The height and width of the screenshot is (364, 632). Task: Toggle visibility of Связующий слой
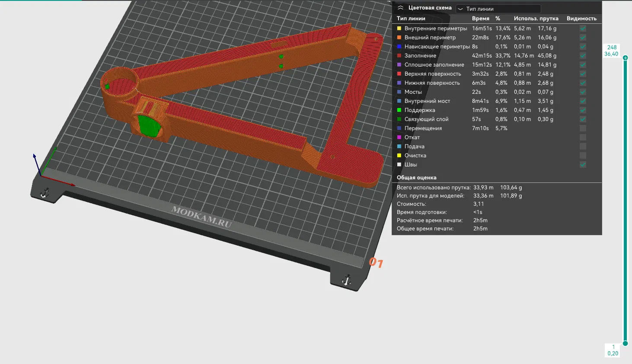click(583, 119)
